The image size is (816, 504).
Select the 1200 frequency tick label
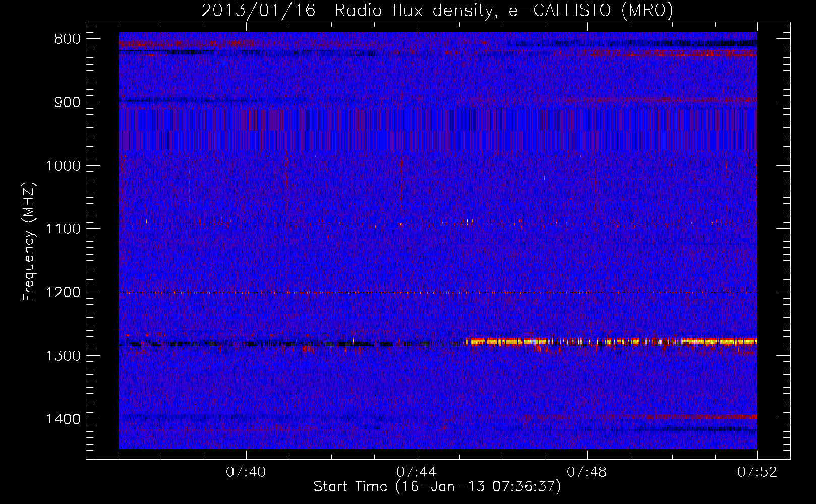click(63, 292)
